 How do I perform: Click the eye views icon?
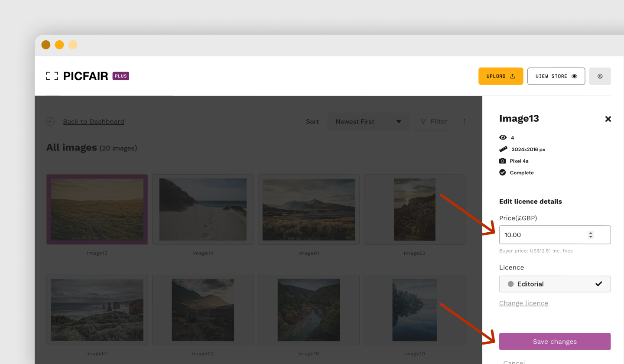pyautogui.click(x=503, y=137)
